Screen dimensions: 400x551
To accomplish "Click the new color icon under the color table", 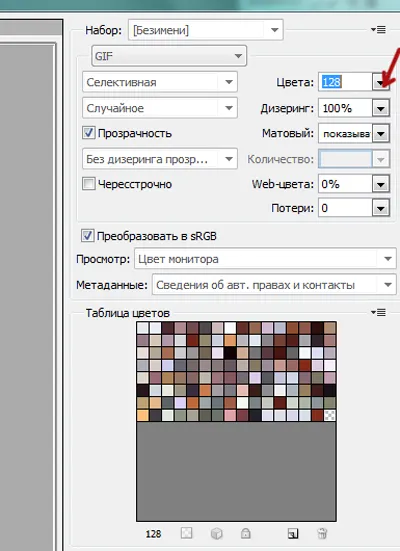I will point(293,533).
